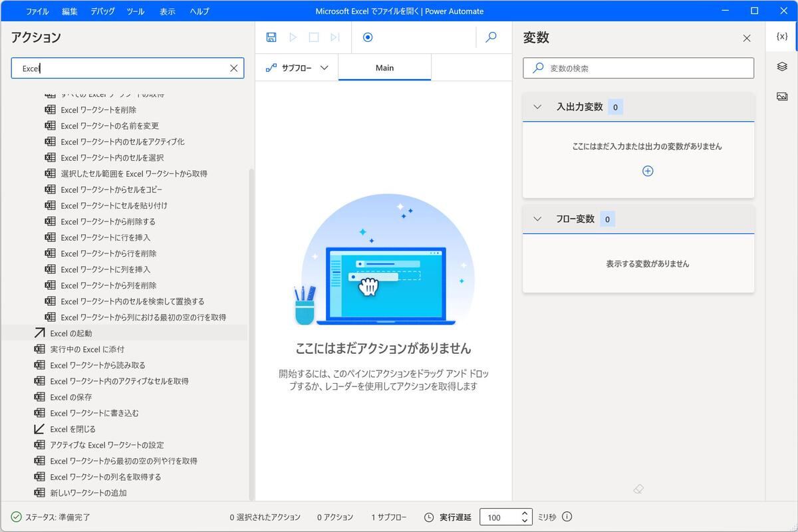798x532 pixels.
Task: Click the 1 サブフロー status bar entry
Action: [388, 517]
